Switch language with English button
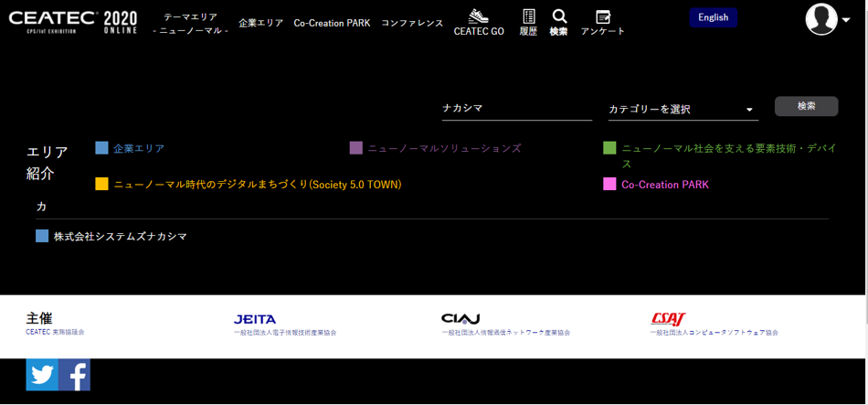 coord(713,17)
